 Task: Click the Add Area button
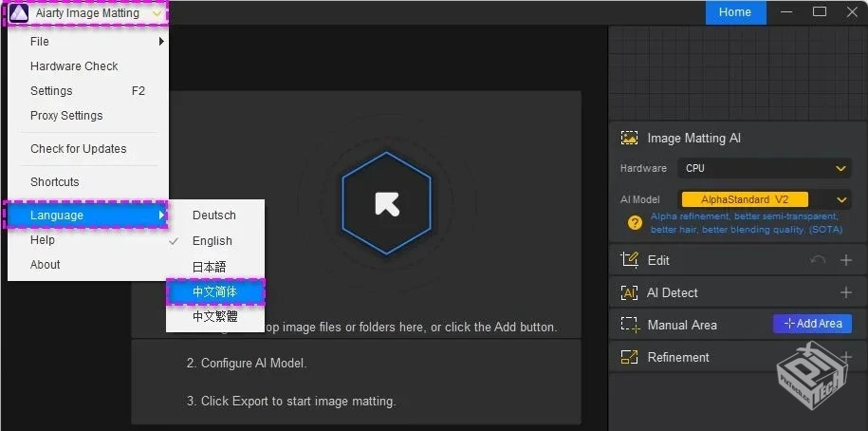(812, 324)
